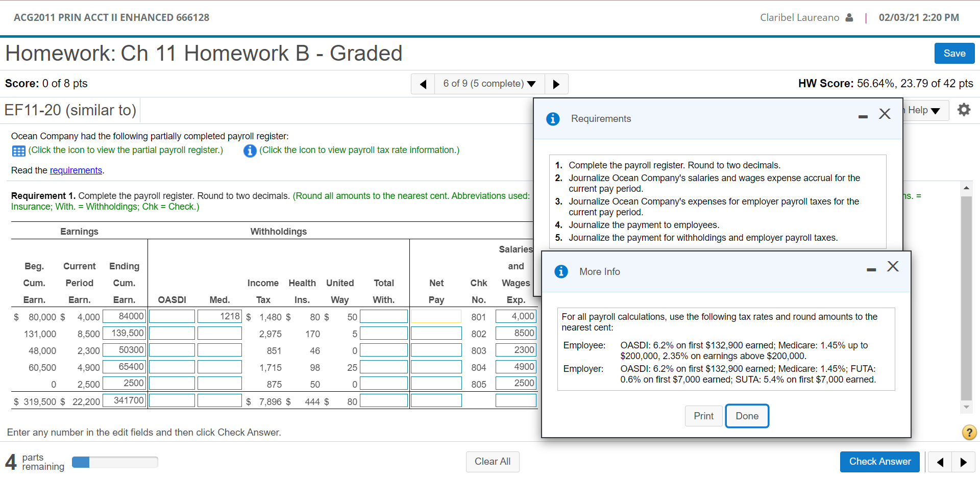The width and height of the screenshot is (980, 480).
Task: Click Total Withholdings field for check 801
Action: [x=384, y=317]
